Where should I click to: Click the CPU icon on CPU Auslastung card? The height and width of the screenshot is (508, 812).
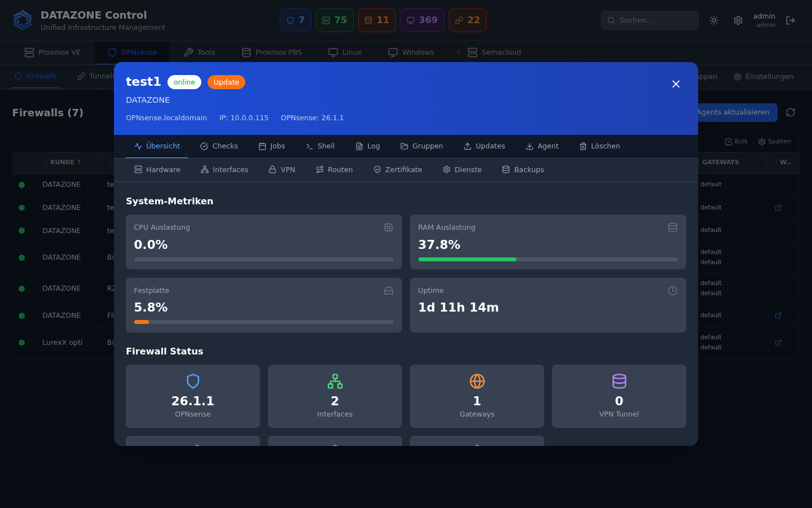click(388, 227)
